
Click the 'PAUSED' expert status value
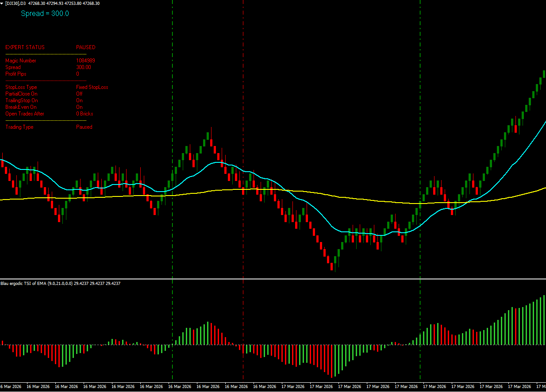[x=86, y=47]
